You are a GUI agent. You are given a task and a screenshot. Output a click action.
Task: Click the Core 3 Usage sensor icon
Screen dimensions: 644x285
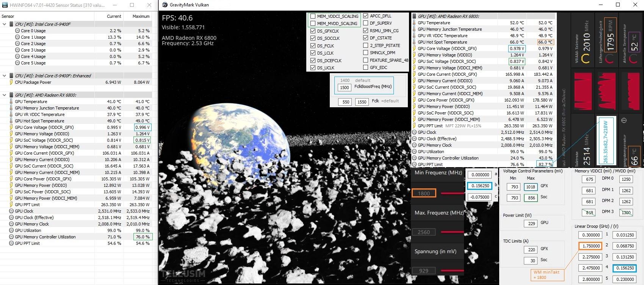[17, 50]
